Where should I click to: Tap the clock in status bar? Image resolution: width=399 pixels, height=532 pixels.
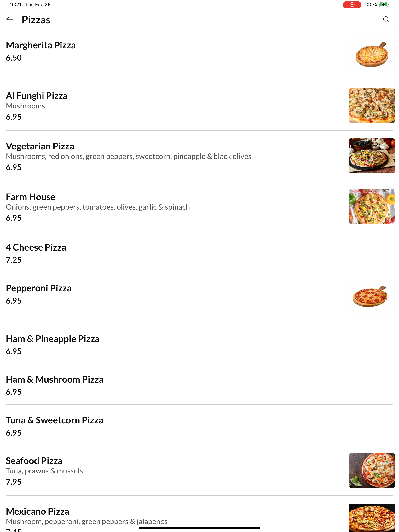click(x=16, y=5)
